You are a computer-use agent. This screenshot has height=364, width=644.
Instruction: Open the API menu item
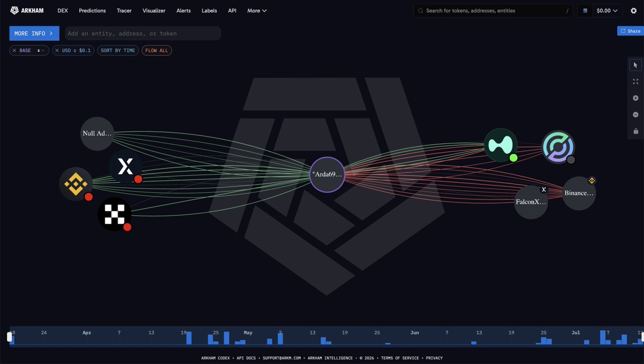pyautogui.click(x=232, y=11)
